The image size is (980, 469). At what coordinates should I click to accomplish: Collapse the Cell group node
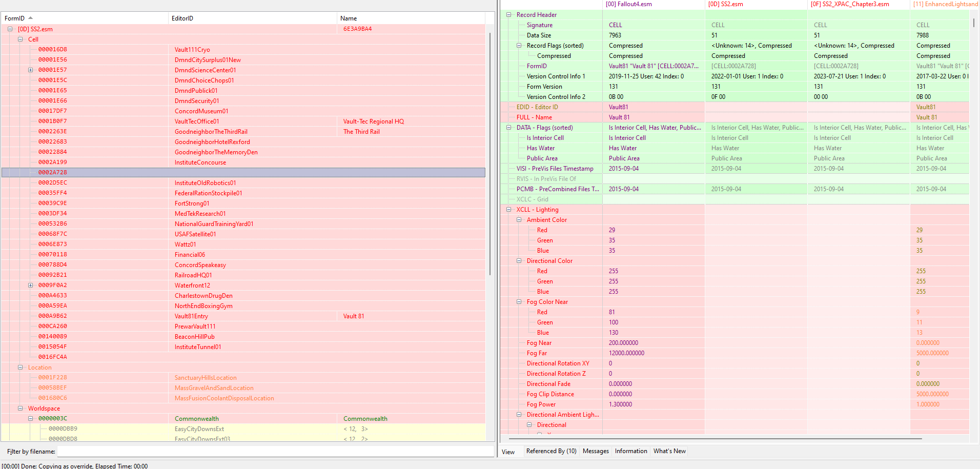pyautogui.click(x=20, y=39)
